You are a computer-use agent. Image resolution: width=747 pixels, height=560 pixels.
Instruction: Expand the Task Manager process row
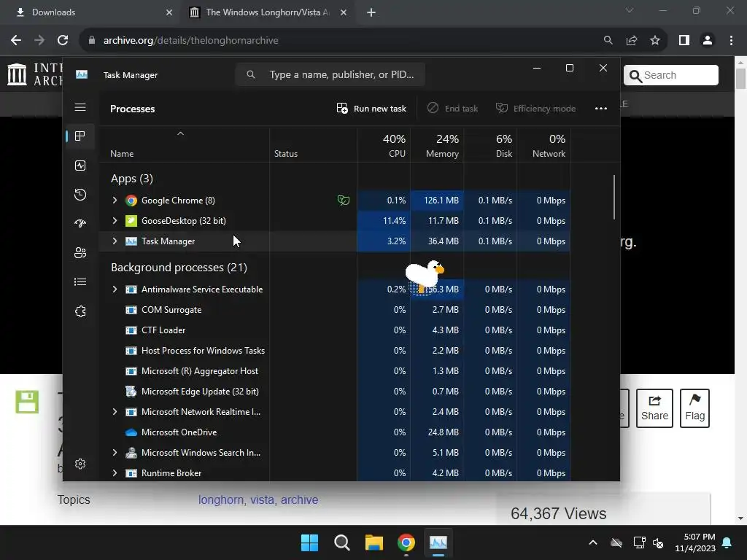[x=115, y=241]
